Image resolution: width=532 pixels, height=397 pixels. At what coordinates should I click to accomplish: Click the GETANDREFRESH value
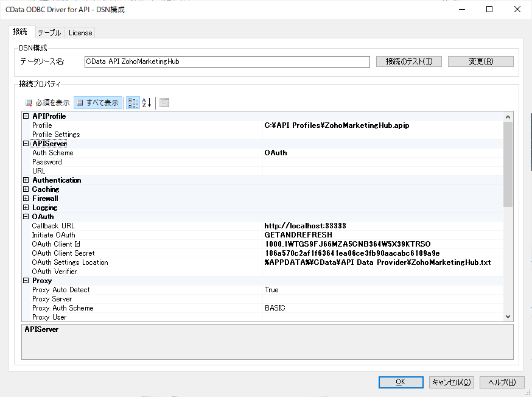pos(298,235)
